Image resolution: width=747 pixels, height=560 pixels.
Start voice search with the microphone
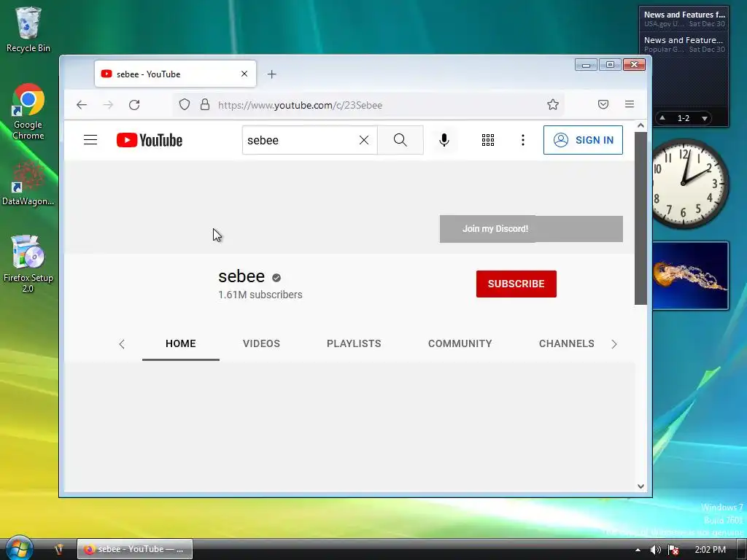[444, 140]
